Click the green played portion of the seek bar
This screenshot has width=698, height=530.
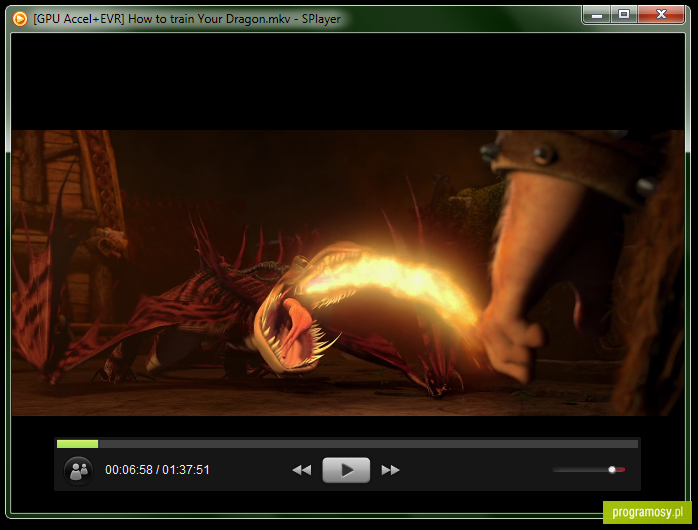[x=77, y=444]
